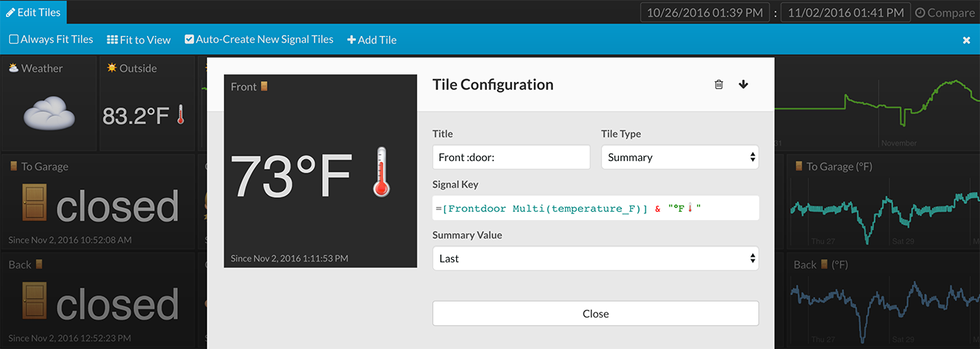Open the start date 10/26/2016 picker
Viewport: 980px width, 349px height.
point(705,13)
